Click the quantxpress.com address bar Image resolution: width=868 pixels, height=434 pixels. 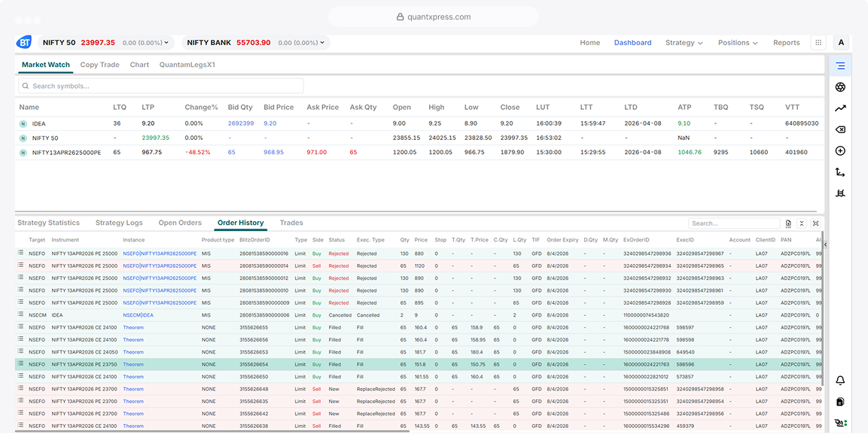(433, 17)
